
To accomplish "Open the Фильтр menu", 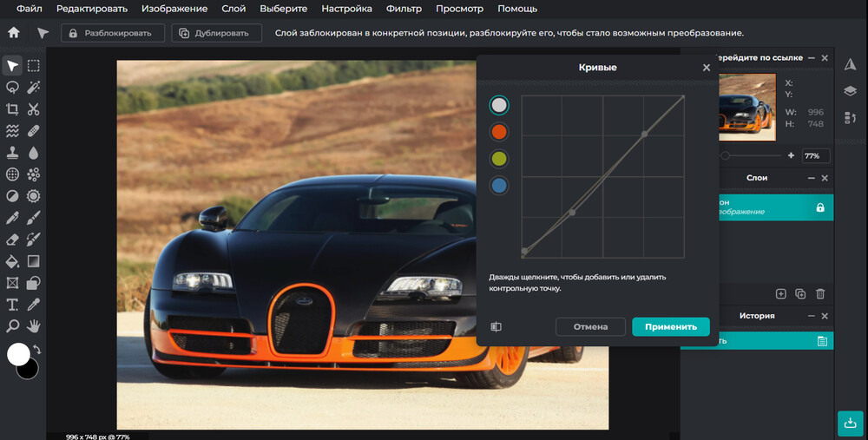I will (x=404, y=9).
